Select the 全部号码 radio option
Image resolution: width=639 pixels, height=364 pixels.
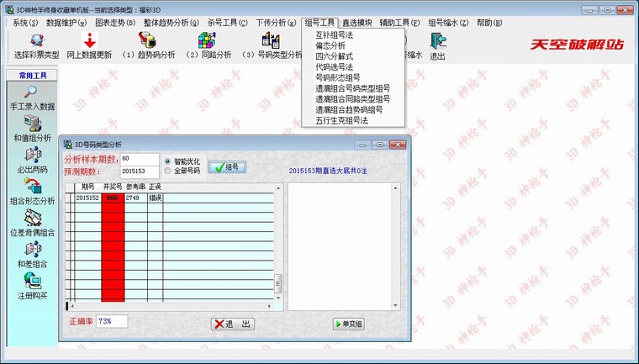168,171
